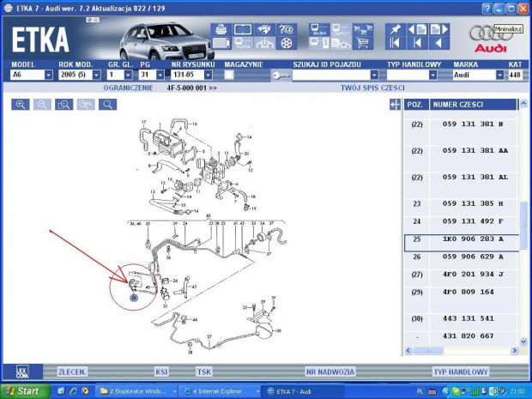
Task: Click the horizontal scroll right arrow of the parts list
Action: (515, 350)
